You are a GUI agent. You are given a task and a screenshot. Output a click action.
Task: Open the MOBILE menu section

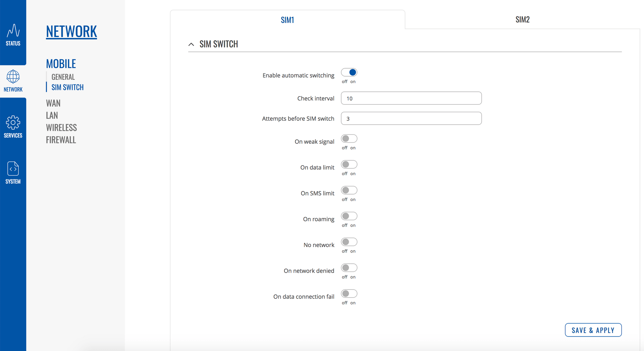click(61, 64)
